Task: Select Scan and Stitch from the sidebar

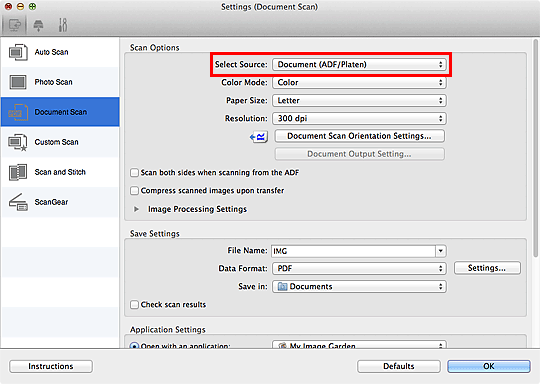Action: (x=60, y=172)
